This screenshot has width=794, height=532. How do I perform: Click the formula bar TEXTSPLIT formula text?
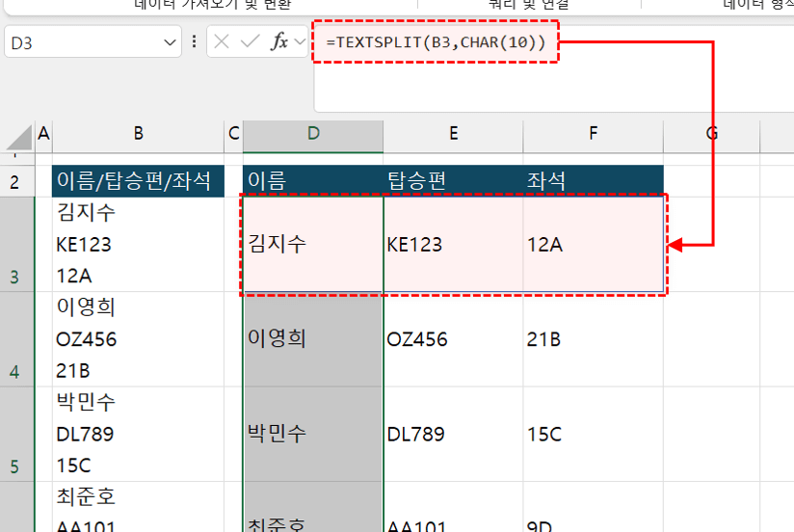tap(436, 42)
